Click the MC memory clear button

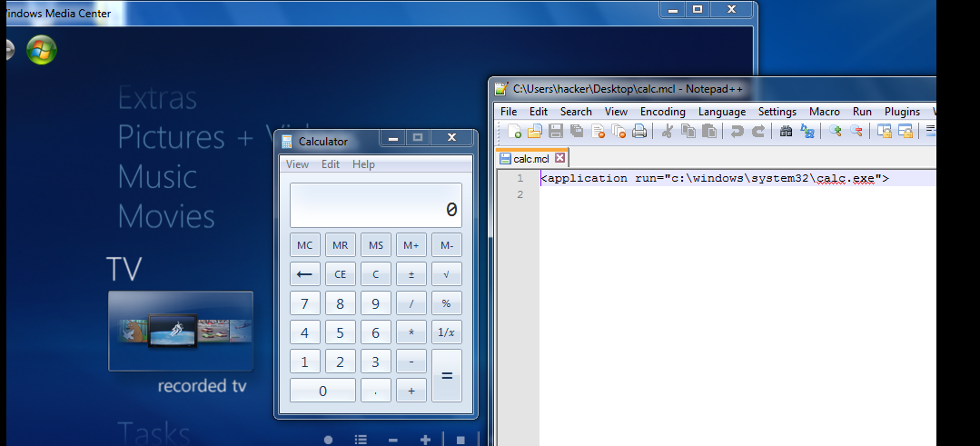[x=305, y=245]
